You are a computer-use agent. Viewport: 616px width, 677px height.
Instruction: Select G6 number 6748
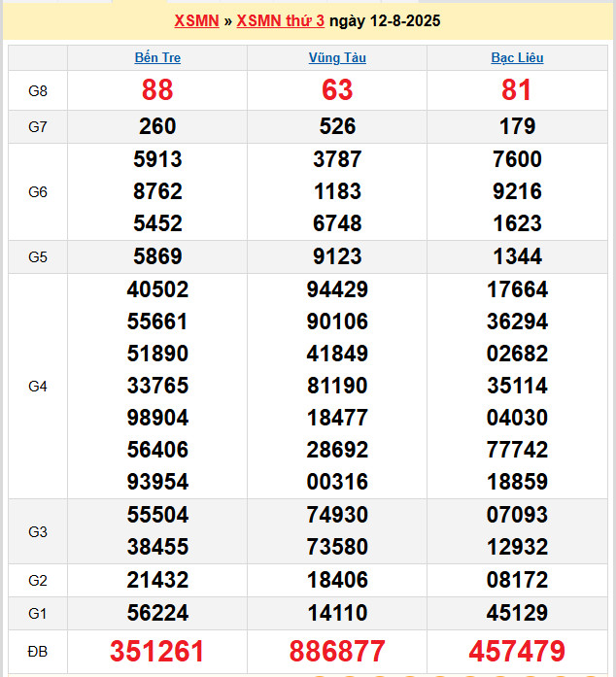coord(337,223)
